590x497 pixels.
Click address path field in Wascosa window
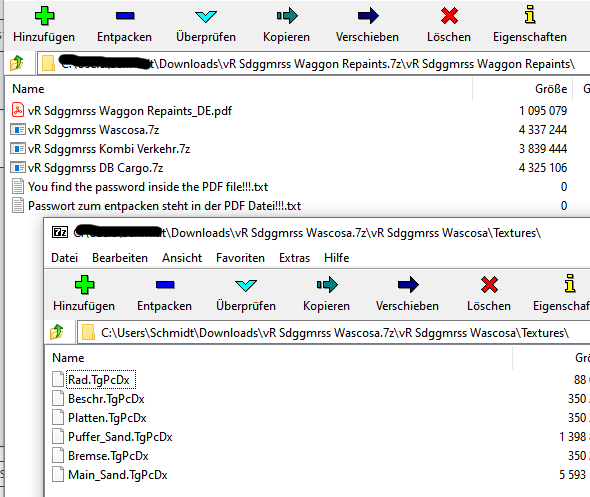[x=333, y=333]
